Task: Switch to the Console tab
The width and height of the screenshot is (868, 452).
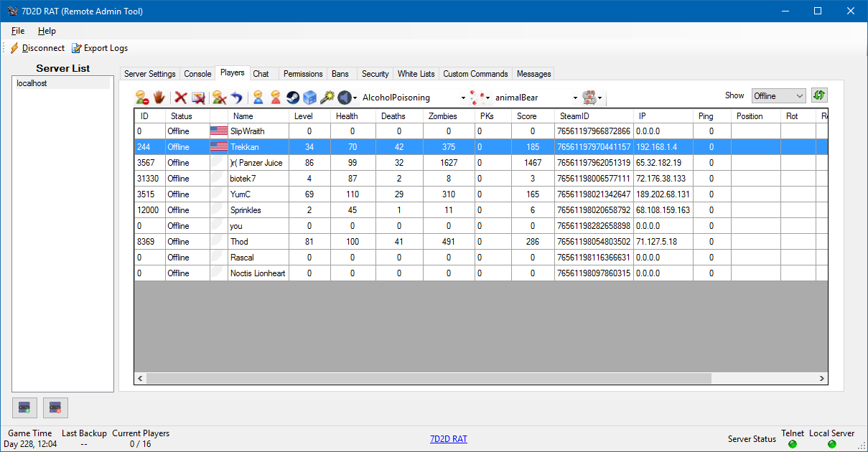Action: [x=197, y=74]
